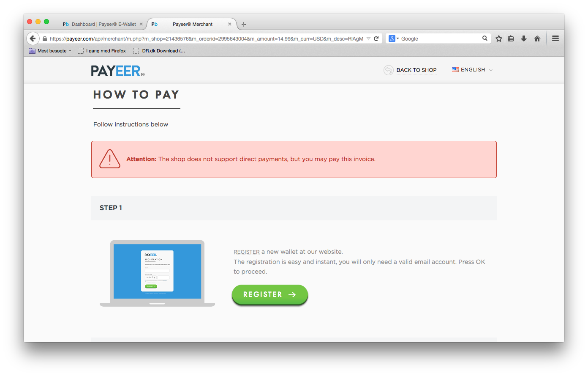Go to the browser home icon
The image size is (588, 376).
point(537,38)
